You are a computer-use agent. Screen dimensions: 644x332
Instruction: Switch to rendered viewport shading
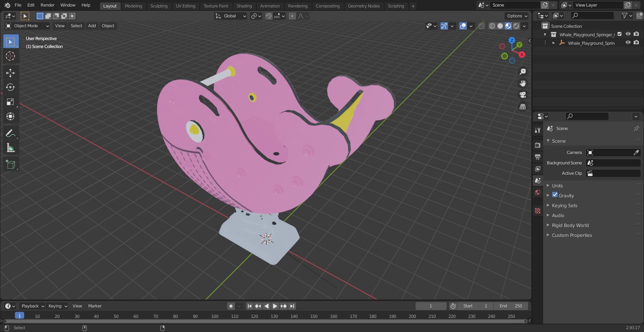pos(516,26)
